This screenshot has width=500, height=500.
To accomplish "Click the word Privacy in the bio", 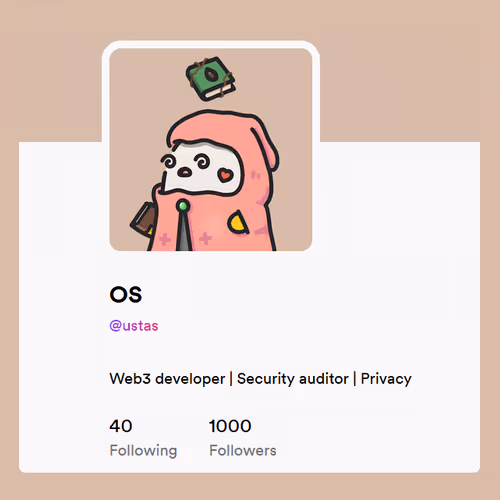I will pos(386,379).
